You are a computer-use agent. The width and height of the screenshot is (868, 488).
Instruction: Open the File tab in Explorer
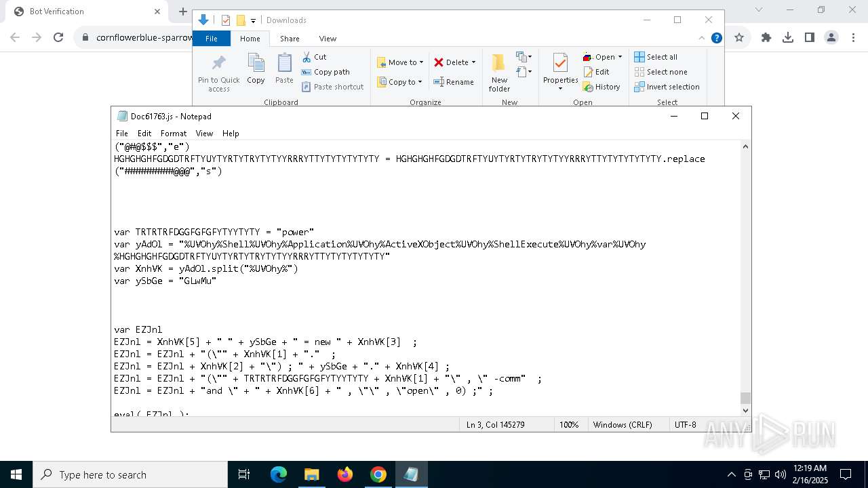212,39
